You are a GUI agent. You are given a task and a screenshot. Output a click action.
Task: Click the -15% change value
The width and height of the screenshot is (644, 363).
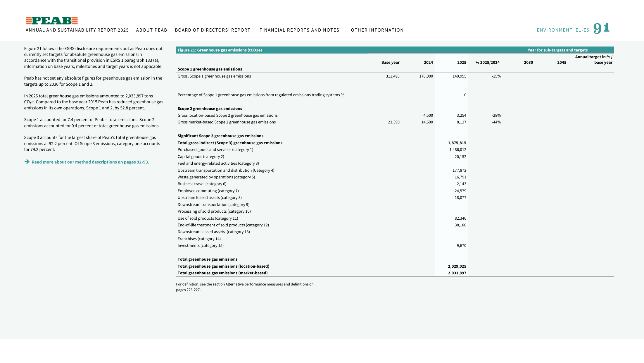click(x=496, y=76)
